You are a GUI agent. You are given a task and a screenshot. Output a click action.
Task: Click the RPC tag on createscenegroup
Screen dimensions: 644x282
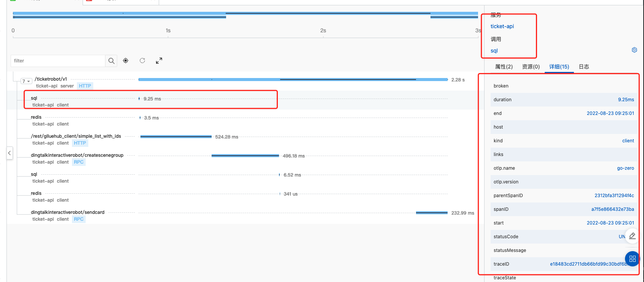tap(79, 162)
